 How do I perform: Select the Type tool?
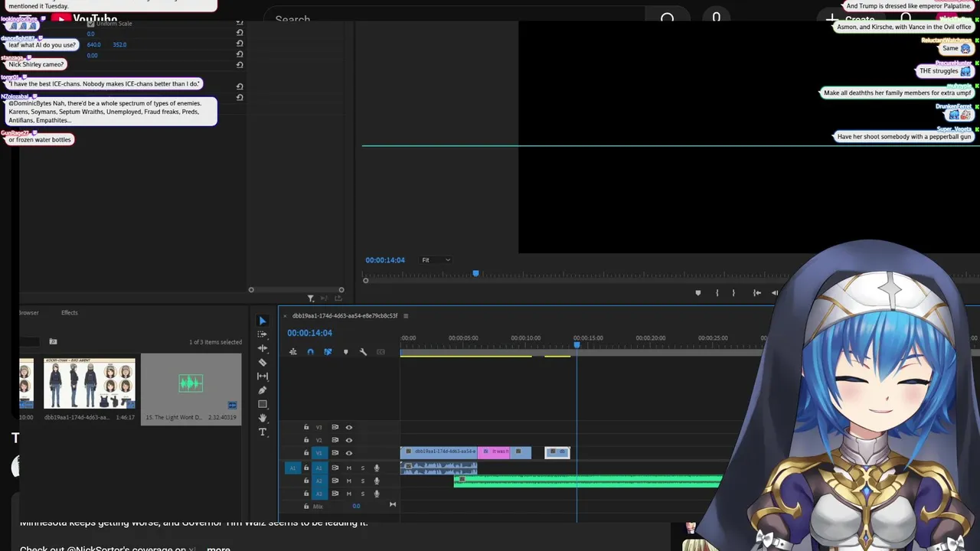pos(262,432)
